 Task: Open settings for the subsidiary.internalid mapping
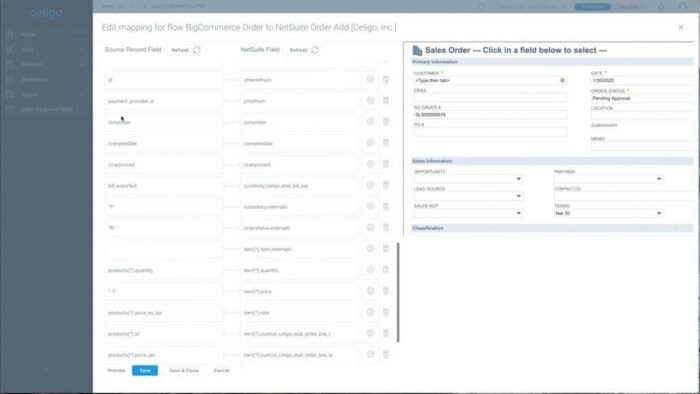click(370, 207)
